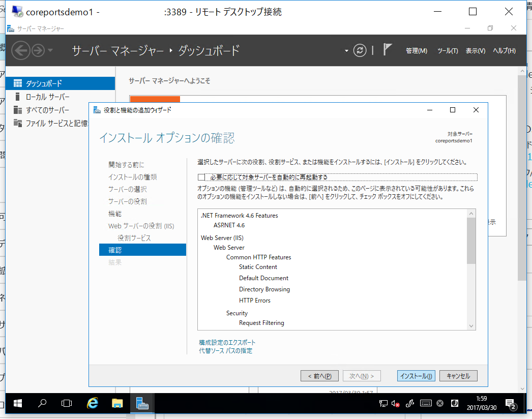Click the wizard title bar icon
Image resolution: width=532 pixels, height=419 pixels.
click(x=97, y=110)
